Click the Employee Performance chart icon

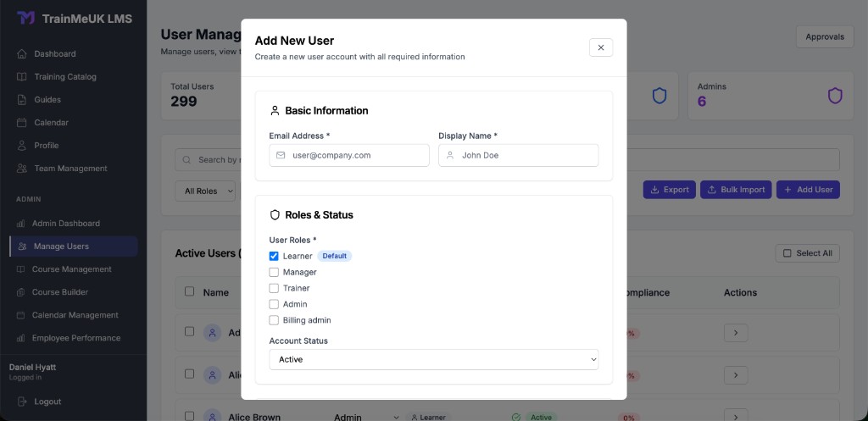[x=21, y=338]
